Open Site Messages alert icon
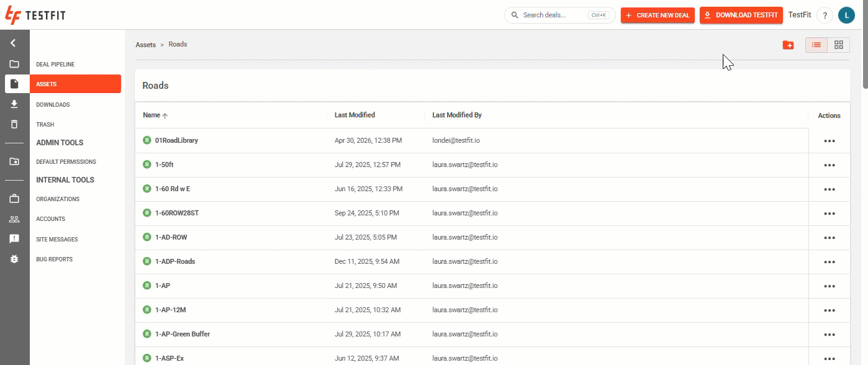The height and width of the screenshot is (365, 868). click(14, 239)
